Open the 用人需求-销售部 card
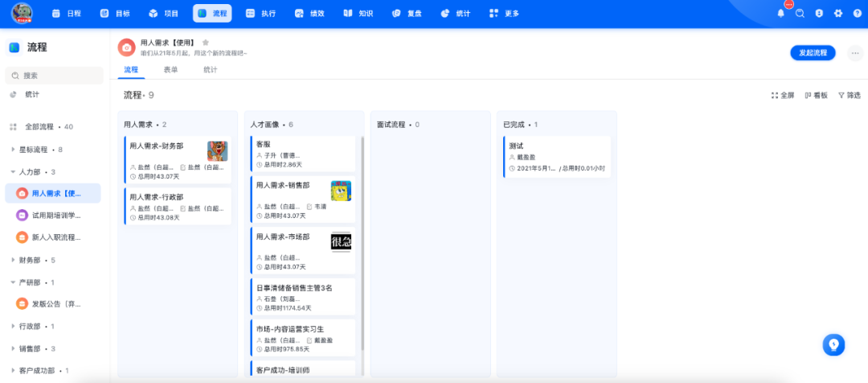 (303, 200)
